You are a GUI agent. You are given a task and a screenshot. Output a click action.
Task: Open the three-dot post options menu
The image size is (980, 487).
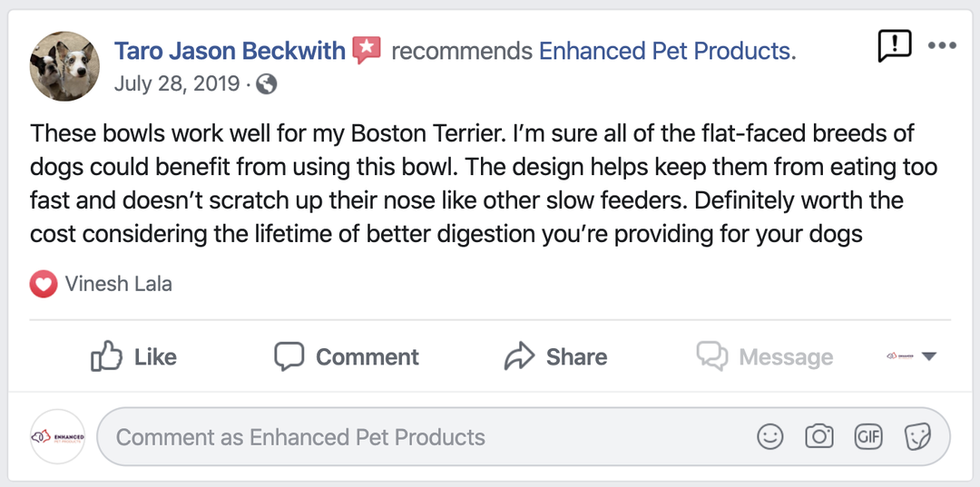(x=943, y=45)
